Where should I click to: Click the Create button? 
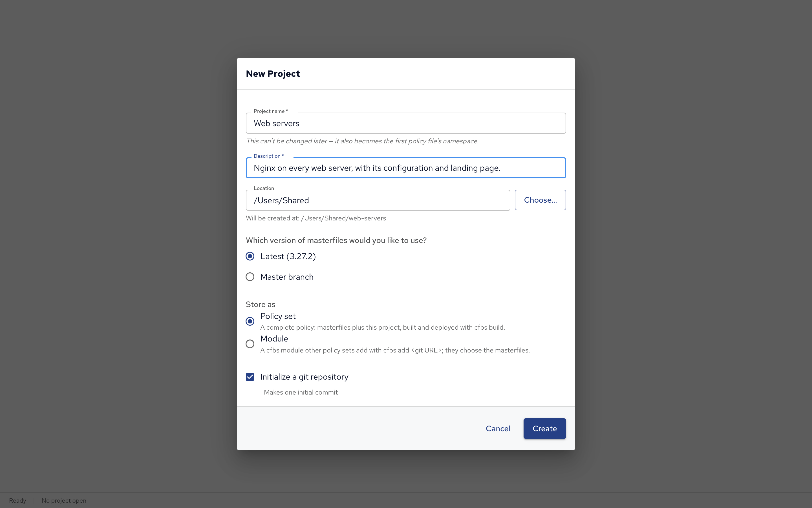pyautogui.click(x=545, y=428)
